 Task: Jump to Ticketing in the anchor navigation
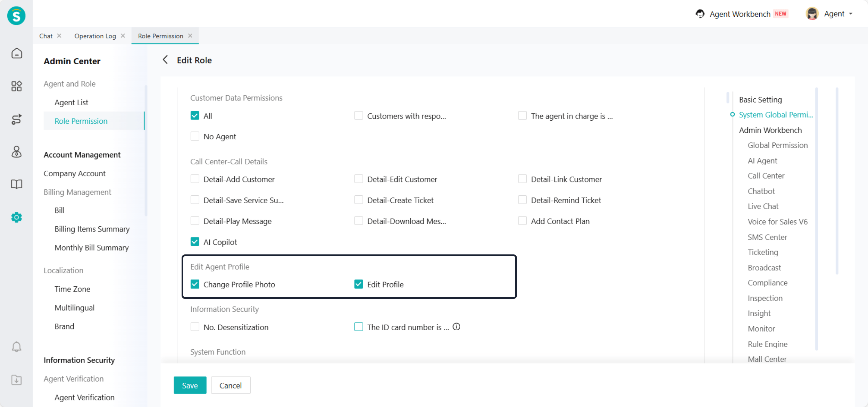coord(763,252)
